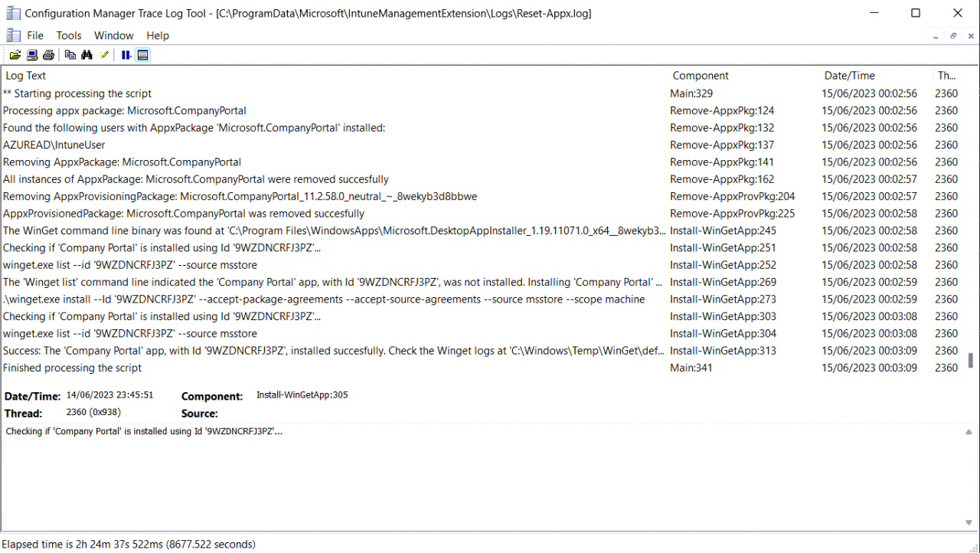Viewport: 980px width, 553px height.
Task: Open Highlight with the yellow marker icon
Action: [x=104, y=55]
